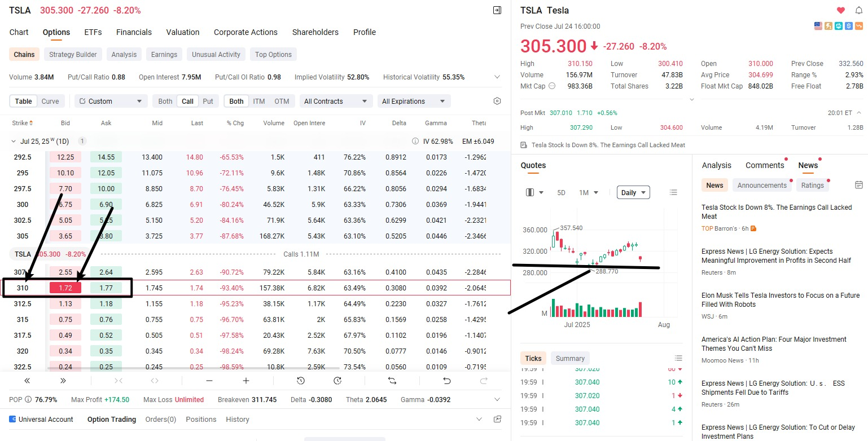Select OTM moneyness filter

tap(282, 101)
